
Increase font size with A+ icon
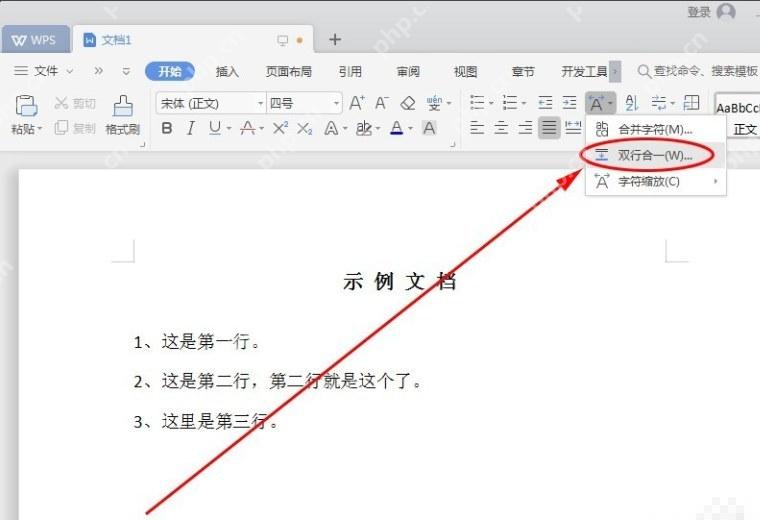357,103
